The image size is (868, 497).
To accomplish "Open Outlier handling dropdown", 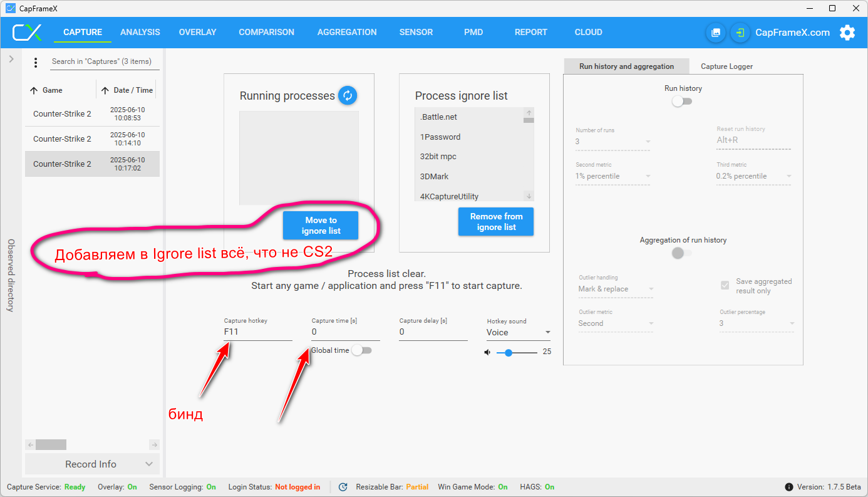I will pos(616,289).
